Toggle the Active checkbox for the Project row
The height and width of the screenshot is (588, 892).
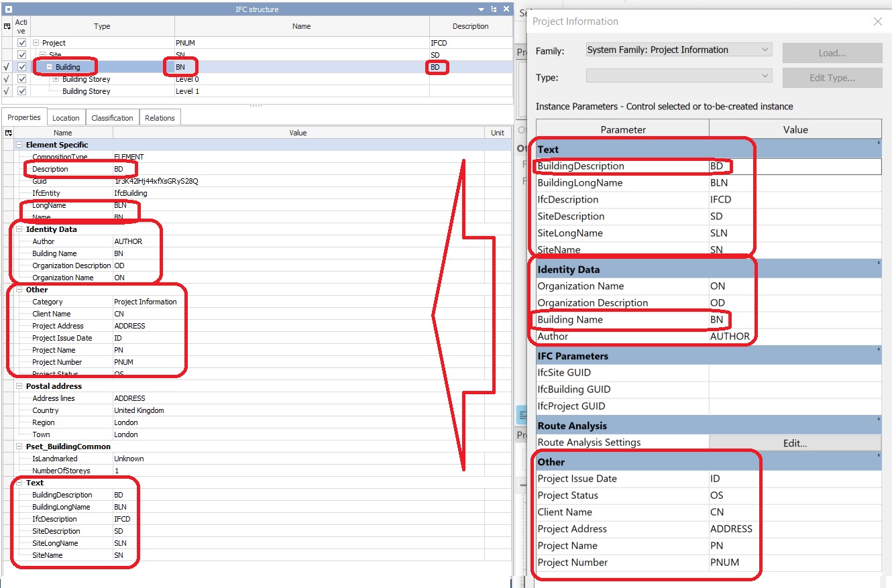click(x=23, y=42)
